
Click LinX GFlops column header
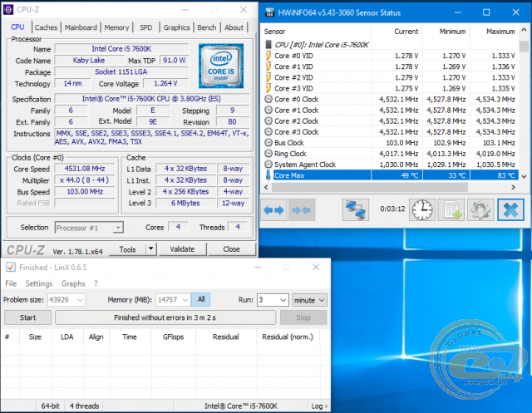click(x=174, y=337)
